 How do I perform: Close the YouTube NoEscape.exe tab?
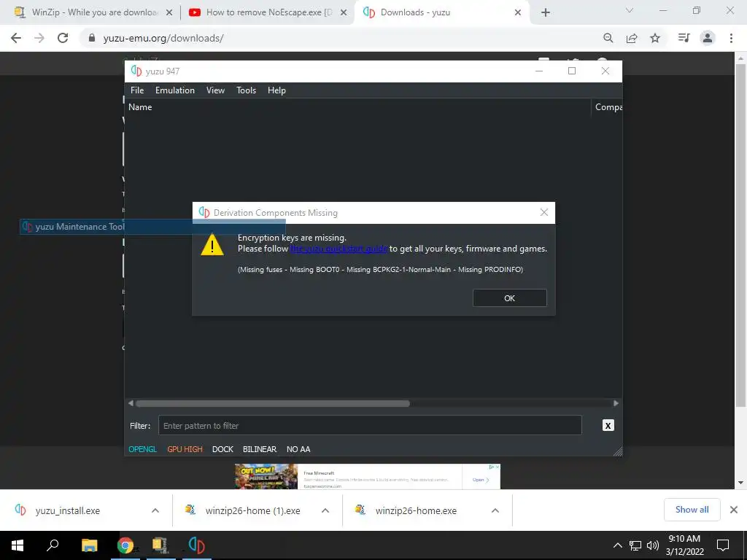[x=344, y=13]
